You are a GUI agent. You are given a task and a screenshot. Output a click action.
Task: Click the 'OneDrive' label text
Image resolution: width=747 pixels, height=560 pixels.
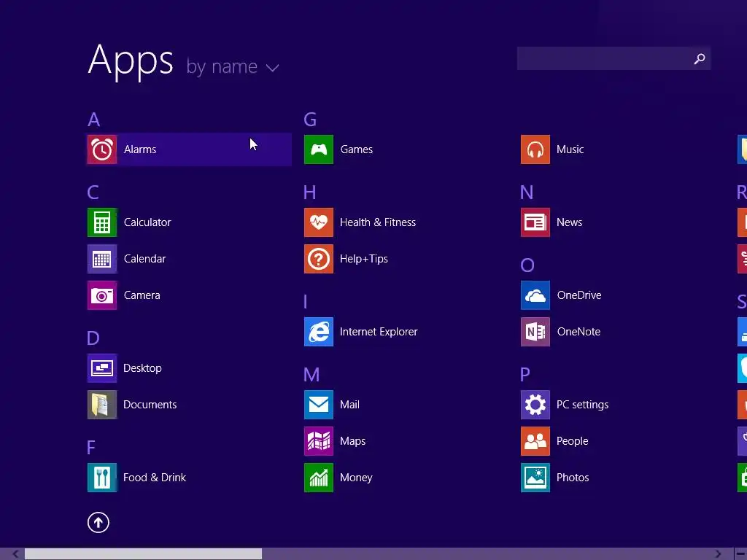point(579,295)
